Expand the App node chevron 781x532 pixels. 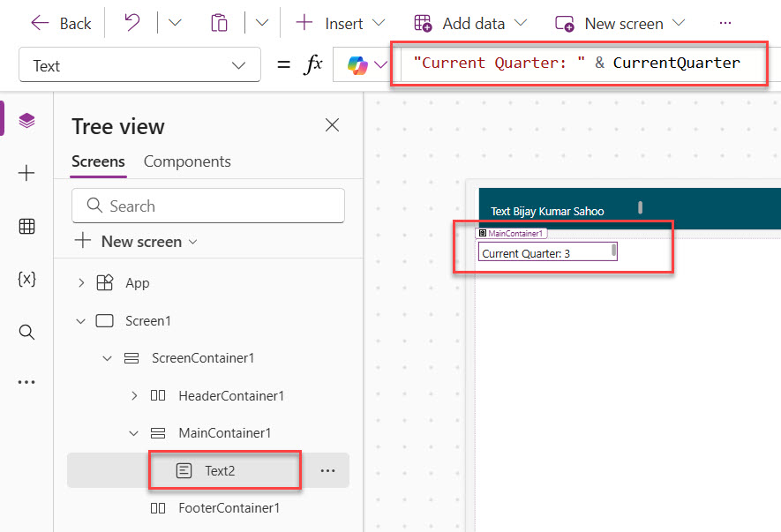click(x=81, y=283)
